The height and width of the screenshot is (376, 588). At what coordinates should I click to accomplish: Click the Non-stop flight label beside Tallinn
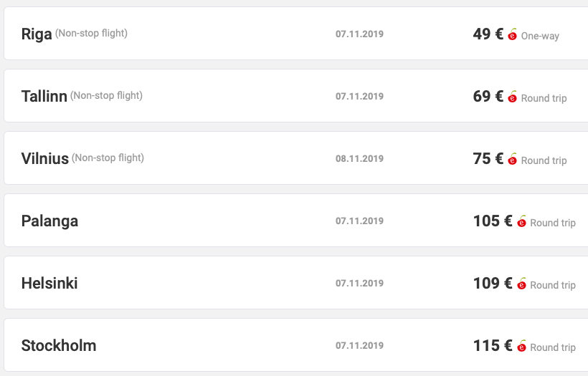tap(106, 96)
